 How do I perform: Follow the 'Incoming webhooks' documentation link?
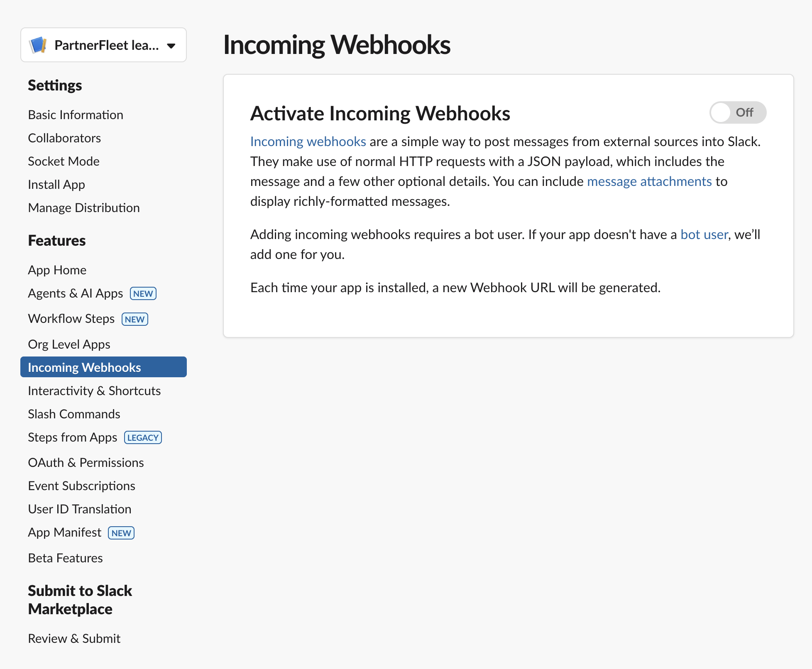pos(308,142)
